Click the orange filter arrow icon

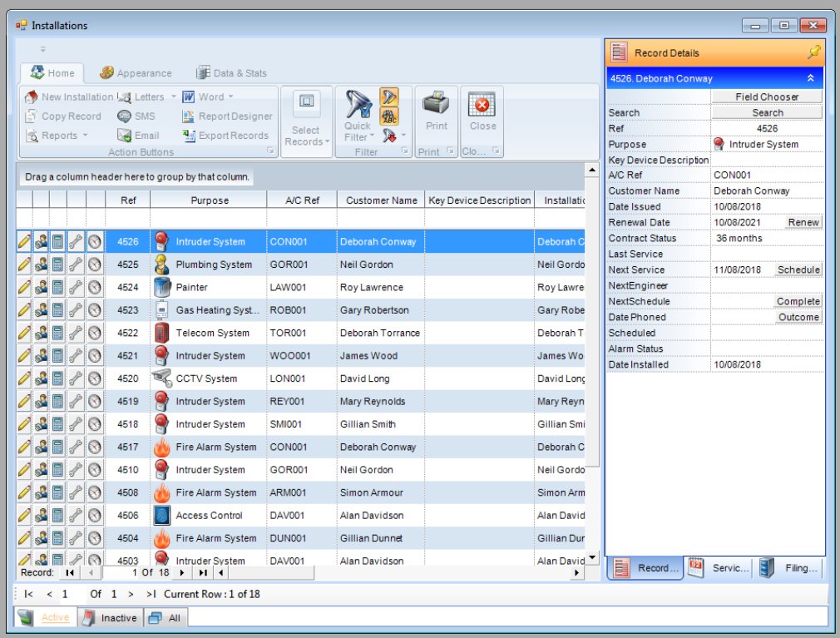389,97
